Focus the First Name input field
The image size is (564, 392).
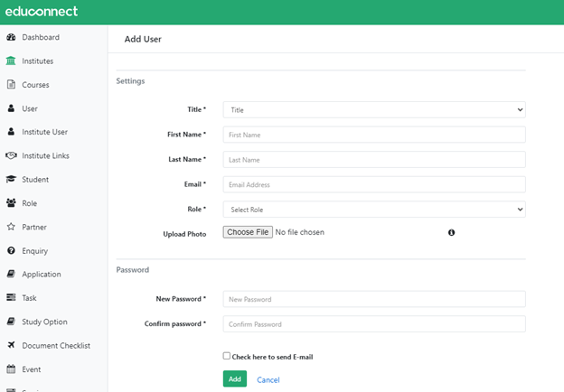374,135
